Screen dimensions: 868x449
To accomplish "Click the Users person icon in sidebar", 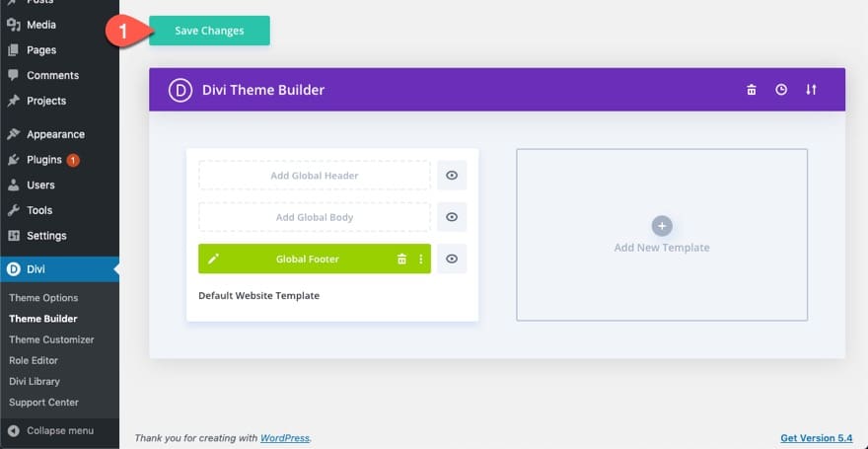I will tap(14, 185).
